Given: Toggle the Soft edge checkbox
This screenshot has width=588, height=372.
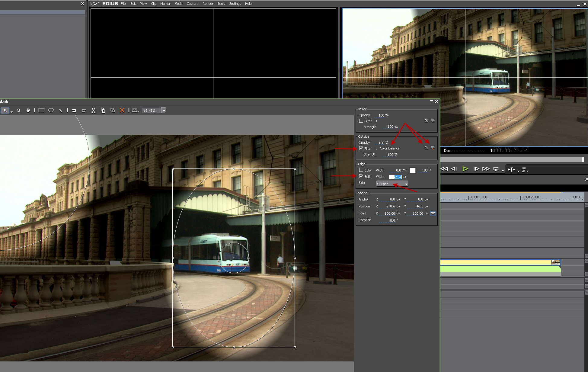Looking at the screenshot, I should click(361, 176).
